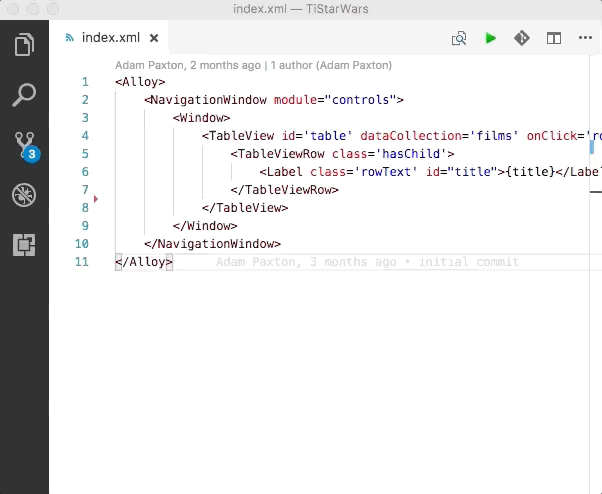This screenshot has height=494, width=602.
Task: Click the 'hasChild' class value
Action: (x=411, y=154)
